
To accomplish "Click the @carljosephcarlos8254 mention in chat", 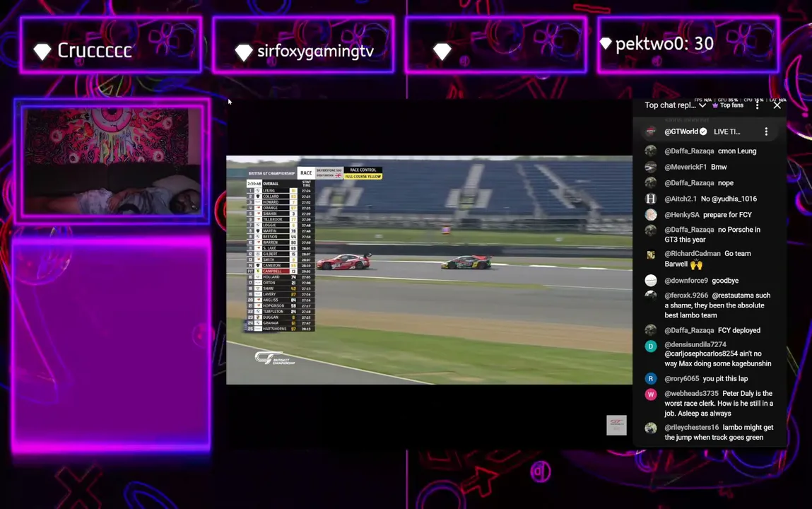I will click(701, 353).
